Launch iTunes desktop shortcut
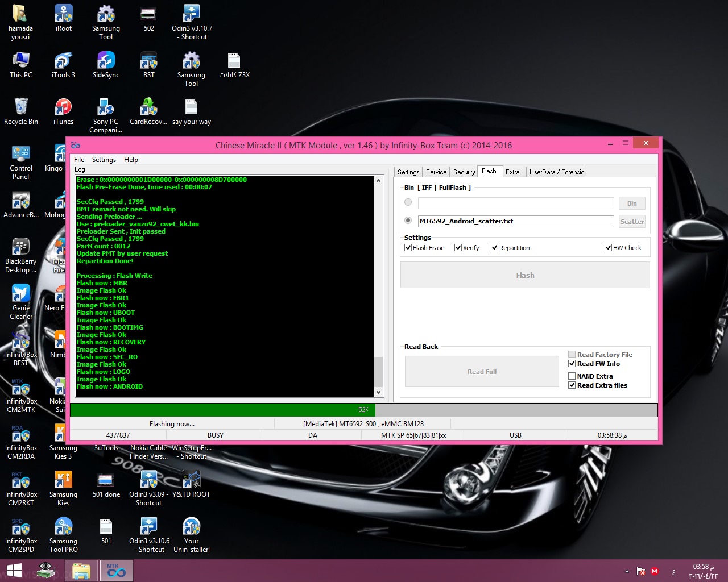Image resolution: width=728 pixels, height=582 pixels. point(63,111)
